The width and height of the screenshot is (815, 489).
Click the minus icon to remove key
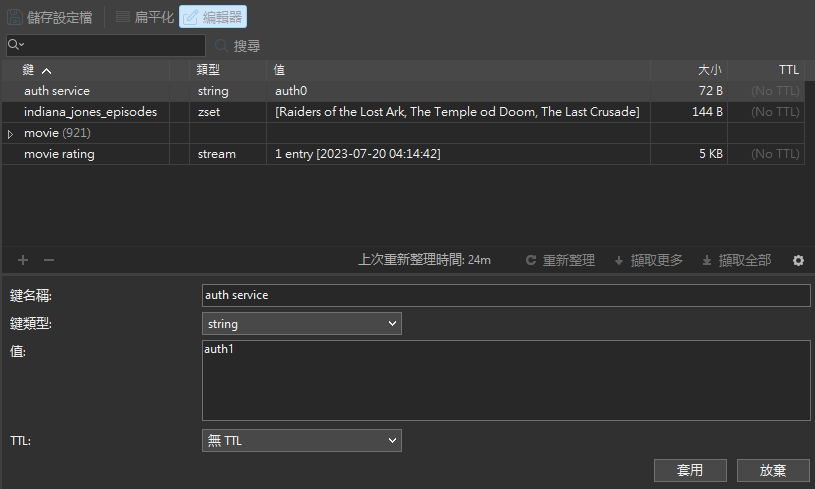[48, 260]
